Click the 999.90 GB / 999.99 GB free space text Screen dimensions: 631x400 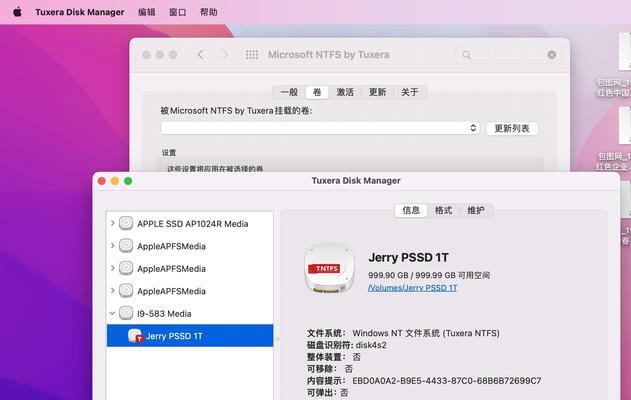[429, 275]
